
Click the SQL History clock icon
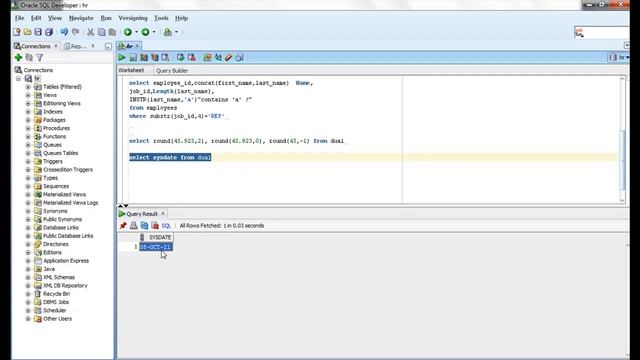click(x=240, y=58)
